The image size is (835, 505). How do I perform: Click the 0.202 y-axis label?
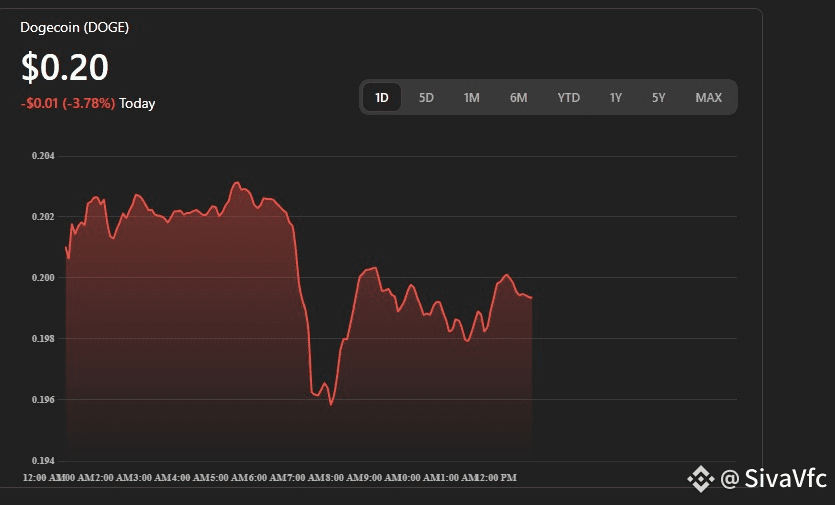point(43,216)
